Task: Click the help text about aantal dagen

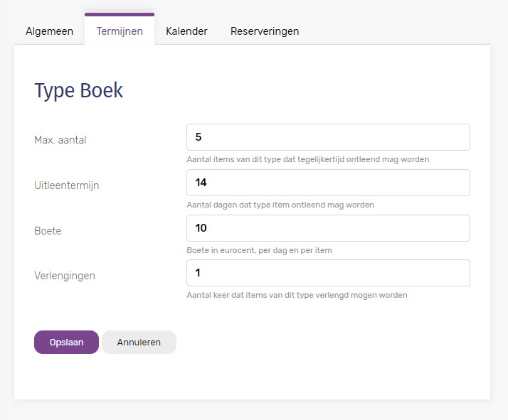Action: tap(280, 205)
